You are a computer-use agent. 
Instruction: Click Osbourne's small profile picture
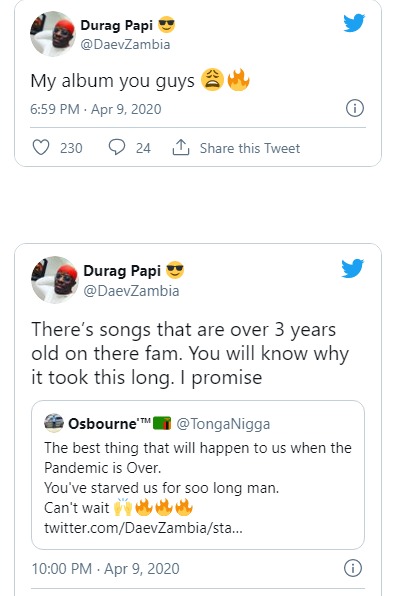coord(54,423)
